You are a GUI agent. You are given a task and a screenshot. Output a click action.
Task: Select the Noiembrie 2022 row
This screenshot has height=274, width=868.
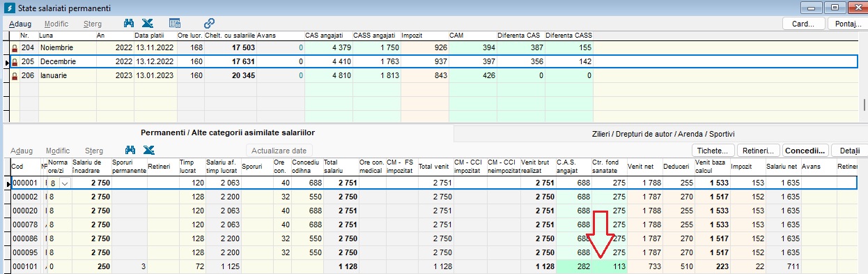pos(433,48)
